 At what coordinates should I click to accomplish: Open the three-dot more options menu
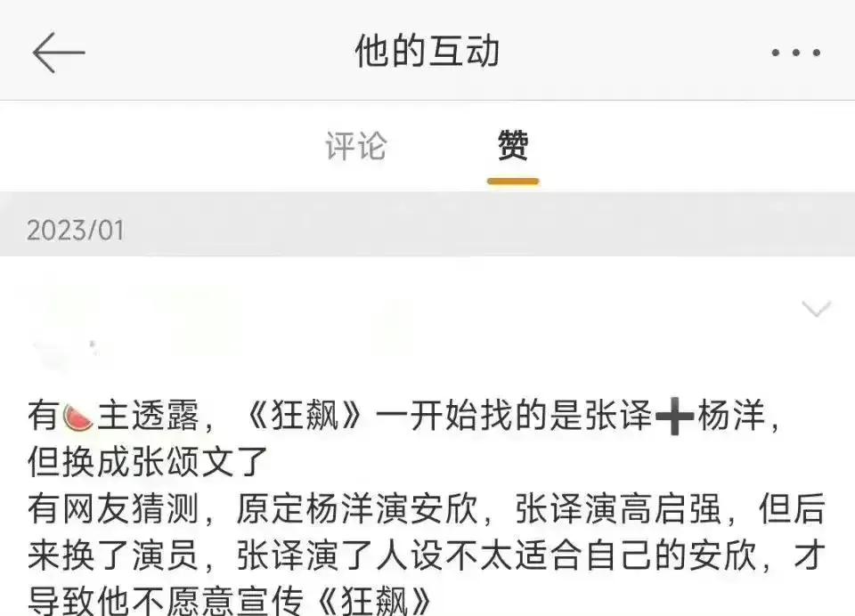[x=795, y=53]
